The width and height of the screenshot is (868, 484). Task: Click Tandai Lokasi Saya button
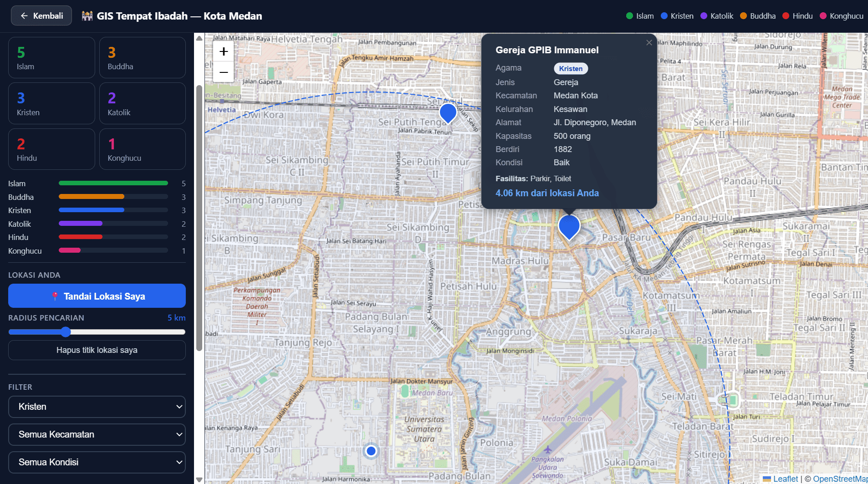97,296
